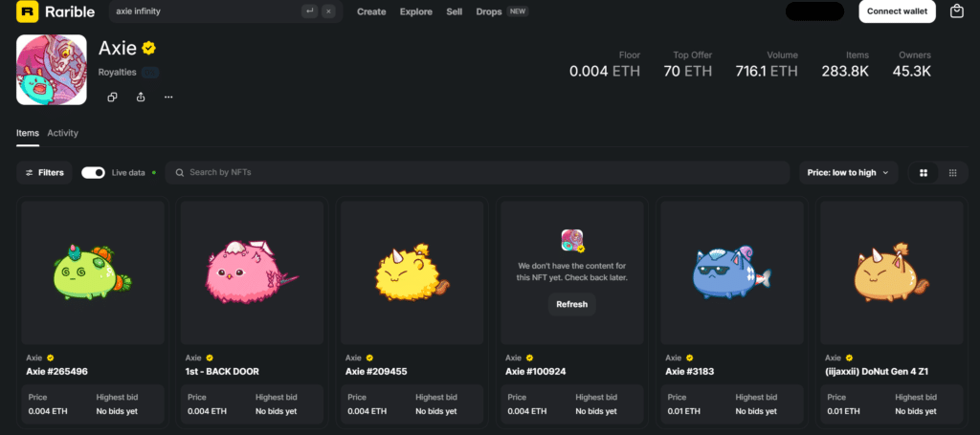Open the shopping bag cart icon
The image size is (980, 435).
tap(956, 11)
